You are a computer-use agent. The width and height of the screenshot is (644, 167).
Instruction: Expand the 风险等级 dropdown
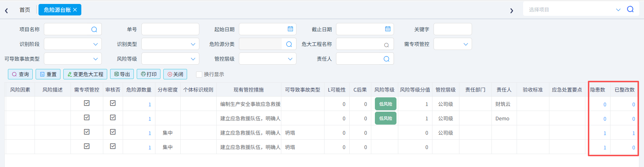pos(193,59)
